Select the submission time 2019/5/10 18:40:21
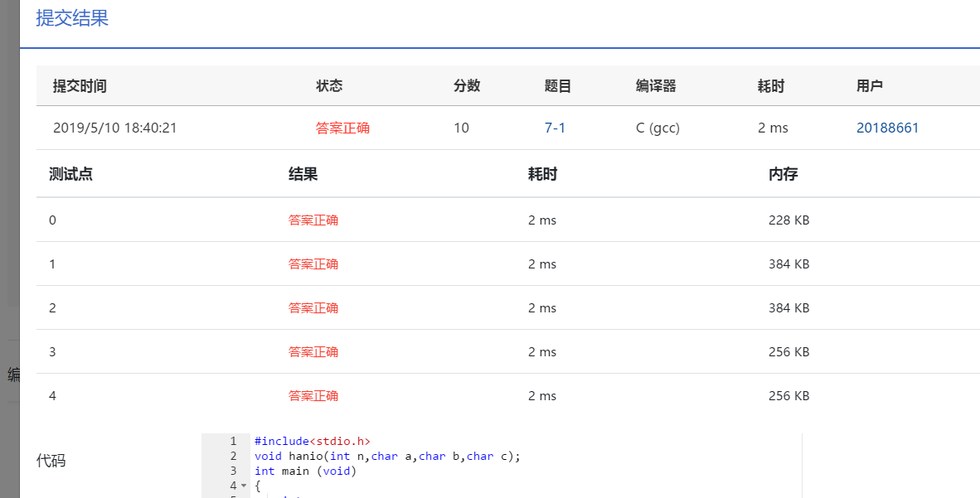 pos(114,128)
